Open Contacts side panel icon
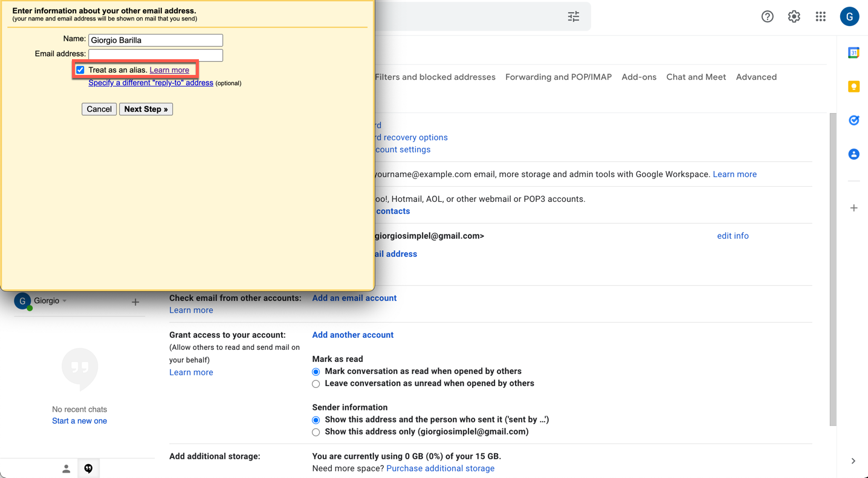This screenshot has height=478, width=868. (853, 154)
